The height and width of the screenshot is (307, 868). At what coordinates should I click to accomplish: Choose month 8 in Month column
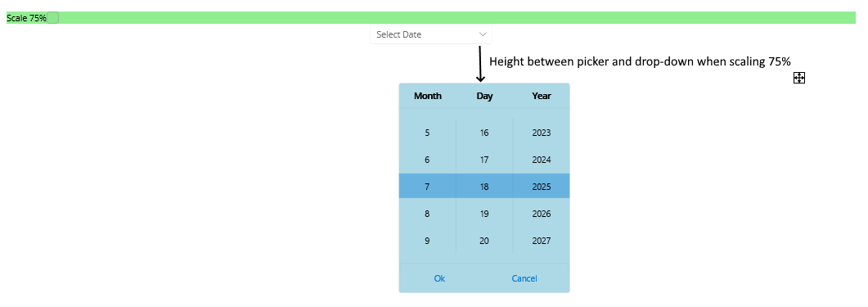pyautogui.click(x=427, y=214)
